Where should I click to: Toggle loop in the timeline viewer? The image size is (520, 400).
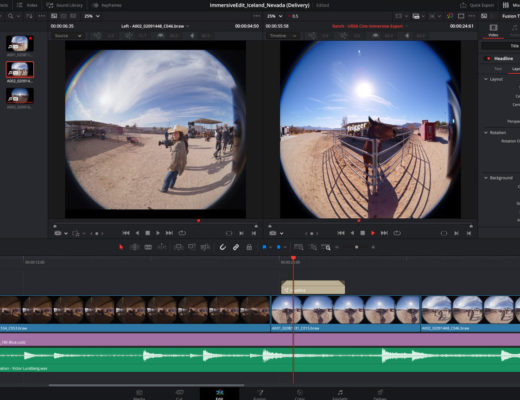coord(397,233)
